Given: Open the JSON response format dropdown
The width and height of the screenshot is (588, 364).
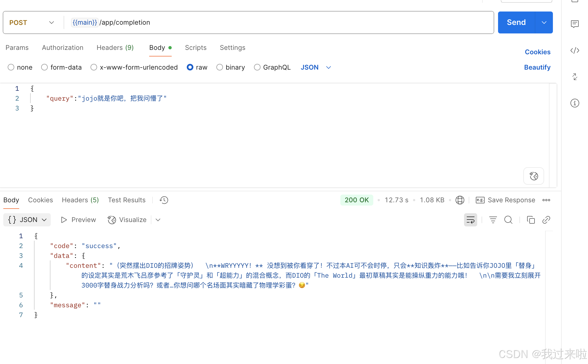Looking at the screenshot, I should 27,220.
